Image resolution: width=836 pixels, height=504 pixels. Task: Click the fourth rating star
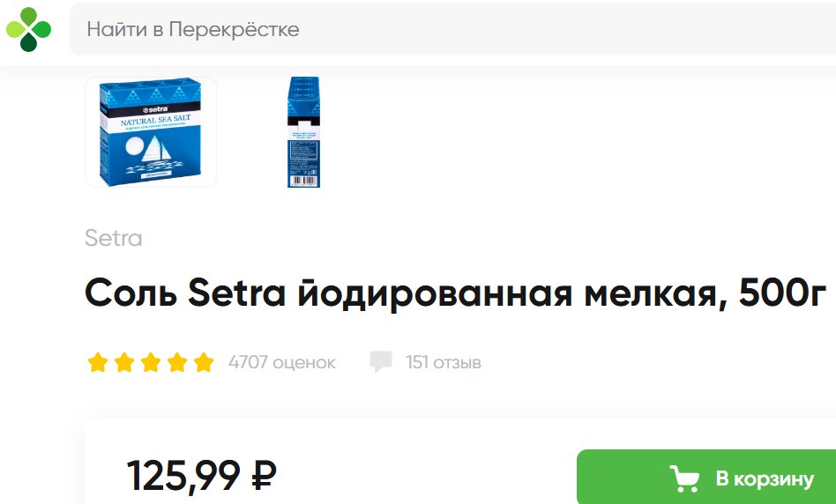177,362
